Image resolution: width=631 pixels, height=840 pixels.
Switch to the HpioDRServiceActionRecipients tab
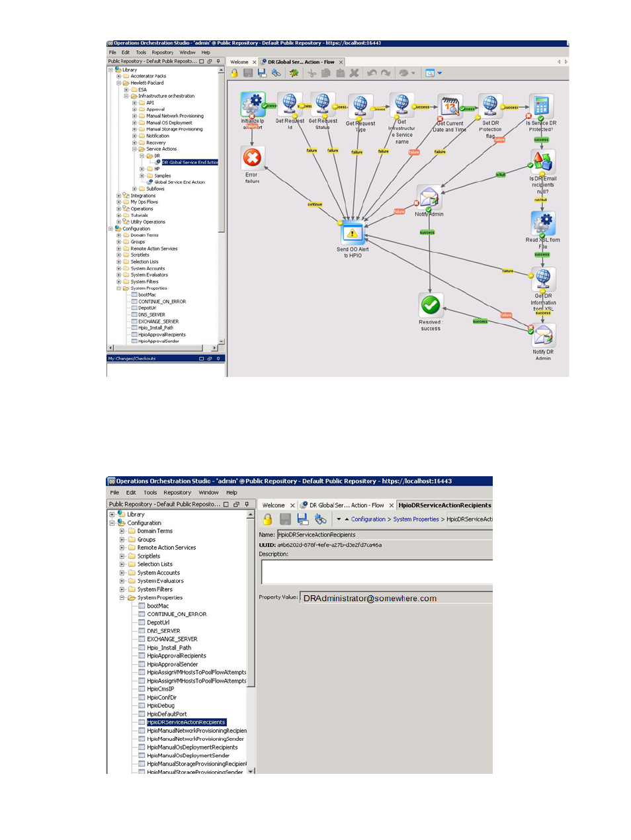pos(444,505)
